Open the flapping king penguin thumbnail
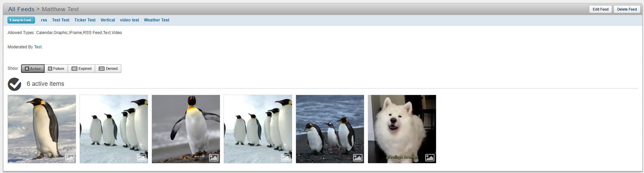The width and height of the screenshot is (644, 173). [x=186, y=129]
